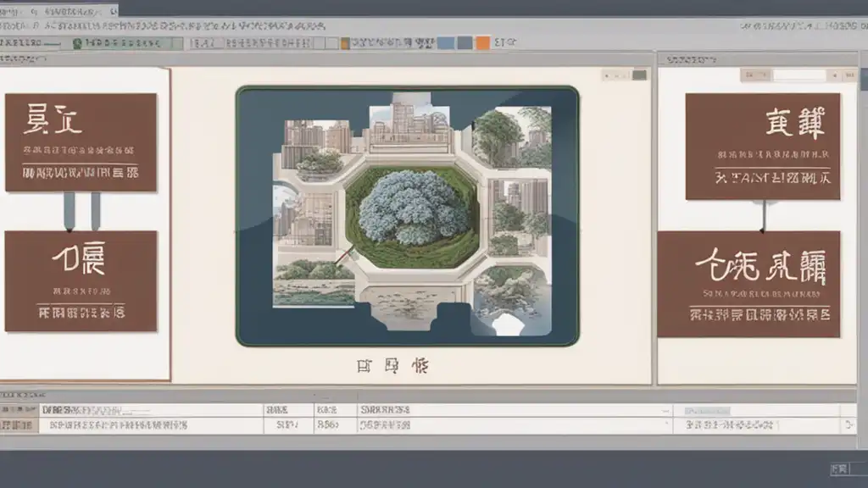Click the connector arrow between right cards
The height and width of the screenshot is (488, 868).
[763, 215]
